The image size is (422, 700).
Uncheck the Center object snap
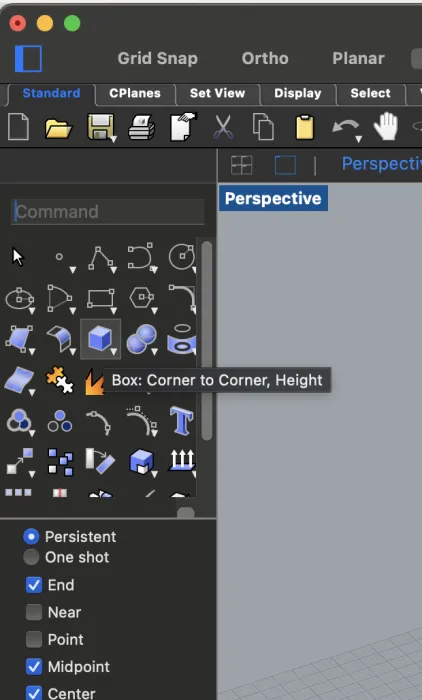click(34, 693)
